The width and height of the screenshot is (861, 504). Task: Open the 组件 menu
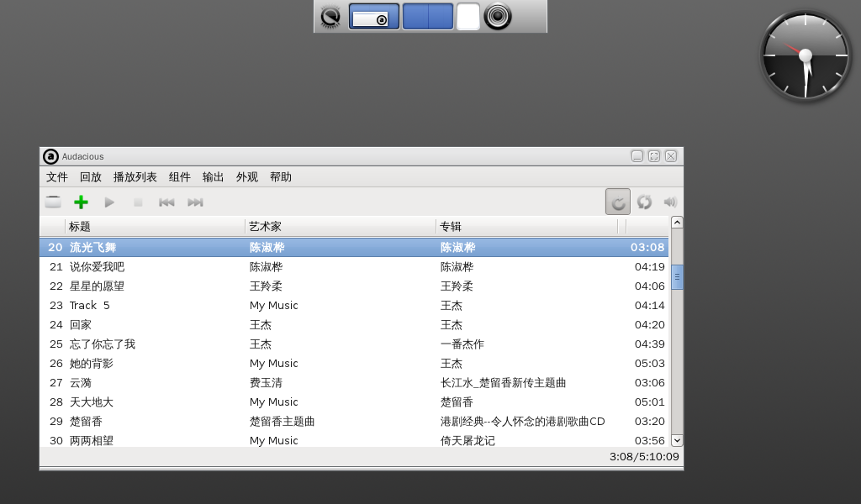(x=180, y=176)
